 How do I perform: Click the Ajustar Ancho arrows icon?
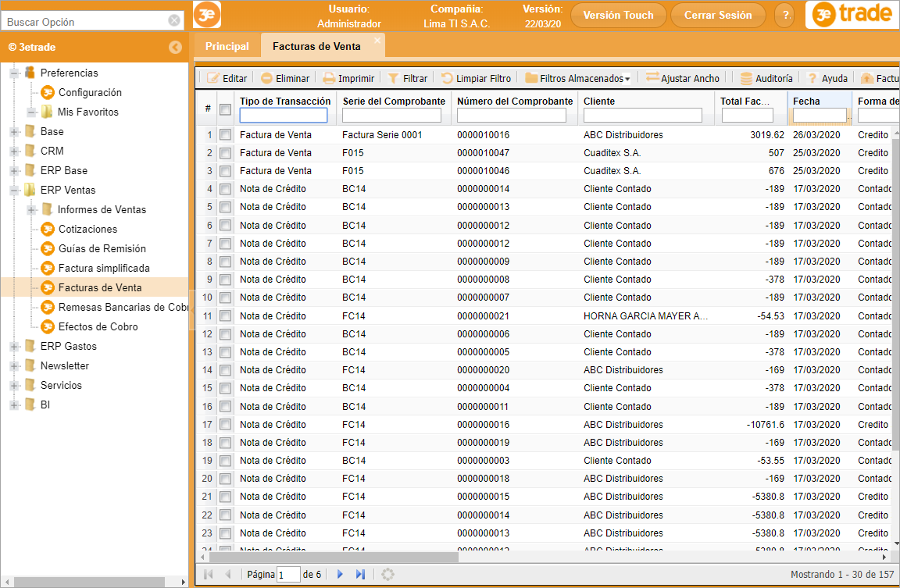click(652, 77)
